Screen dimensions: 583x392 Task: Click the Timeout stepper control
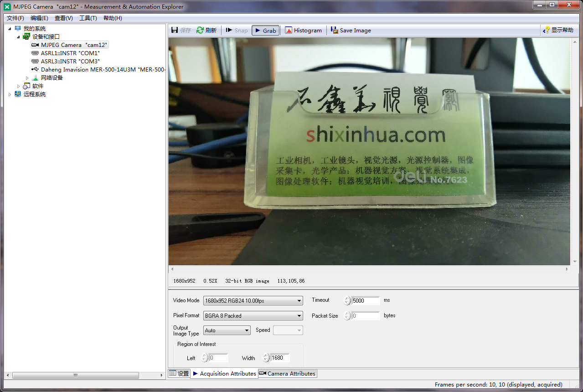[x=347, y=301]
